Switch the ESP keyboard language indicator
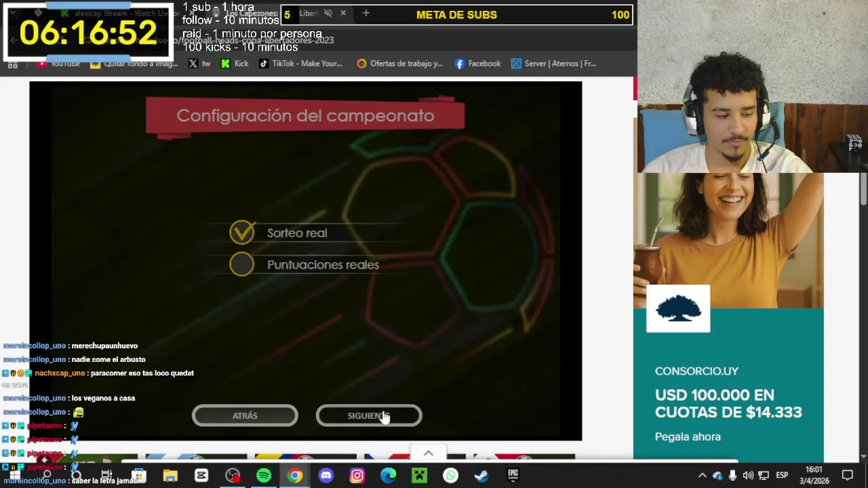Viewport: 868px width, 488px height. (782, 476)
